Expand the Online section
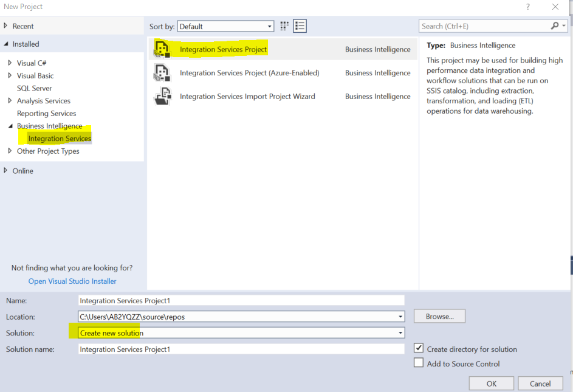 5,170
